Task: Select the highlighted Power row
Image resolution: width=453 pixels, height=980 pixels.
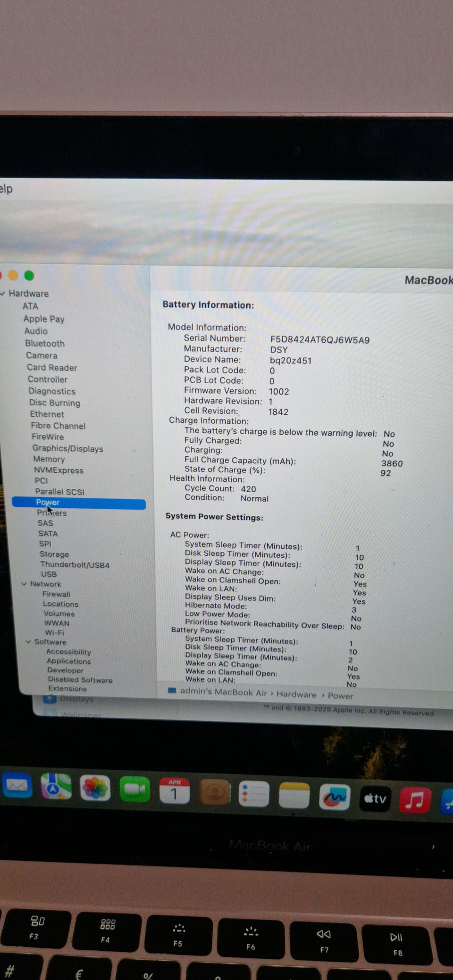Action: pos(79,502)
